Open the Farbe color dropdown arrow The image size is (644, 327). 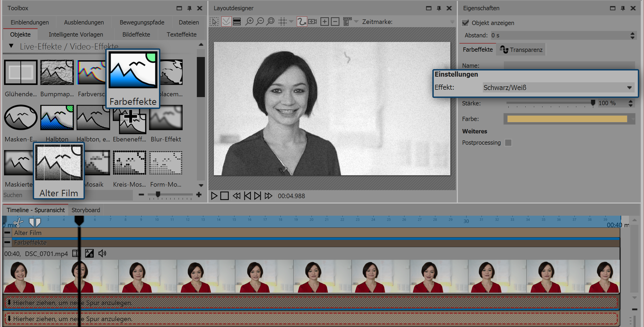[633, 119]
